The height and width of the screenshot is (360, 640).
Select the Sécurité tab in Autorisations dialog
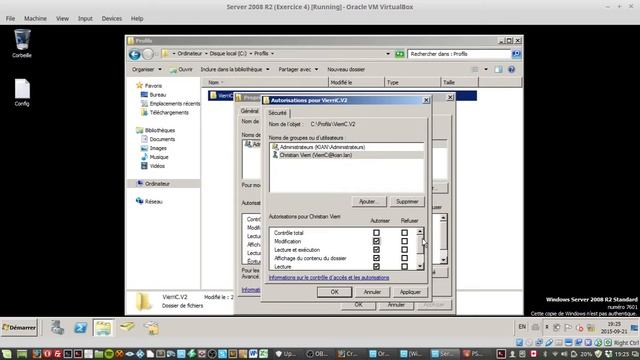pos(277,113)
